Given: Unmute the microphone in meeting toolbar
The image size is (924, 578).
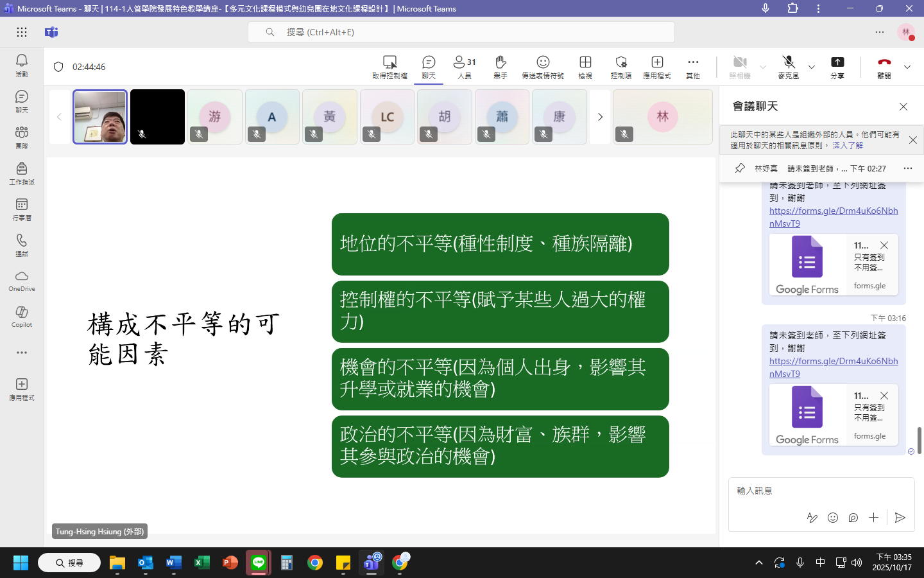Looking at the screenshot, I should pyautogui.click(x=789, y=66).
